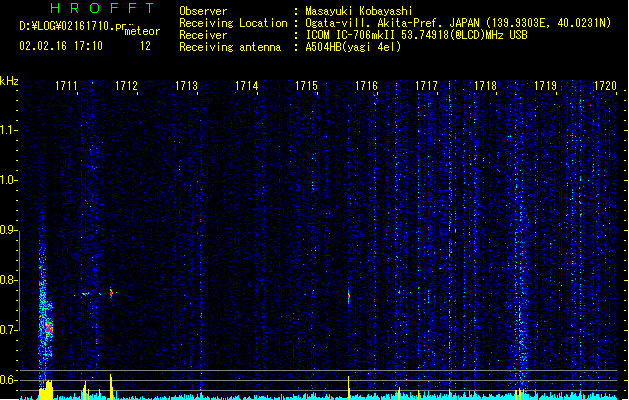This screenshot has height=400, width=629.
Task: Click the strong red meteor echo near 0.7 kHz
Action: [x=49, y=329]
